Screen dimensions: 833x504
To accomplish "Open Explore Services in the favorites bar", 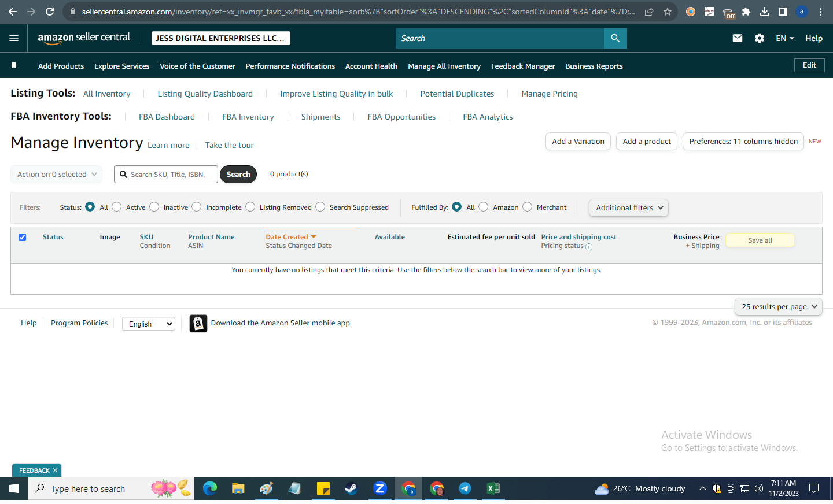I will (121, 66).
